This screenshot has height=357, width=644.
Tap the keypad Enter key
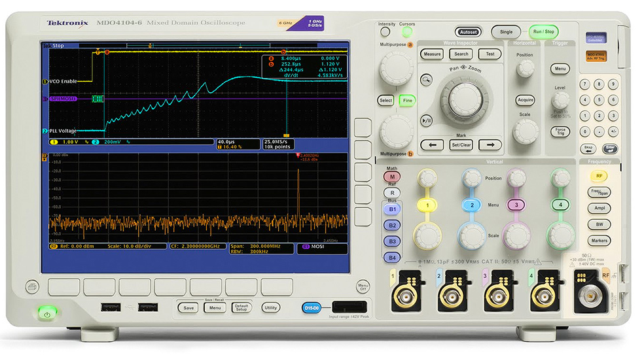(611, 148)
